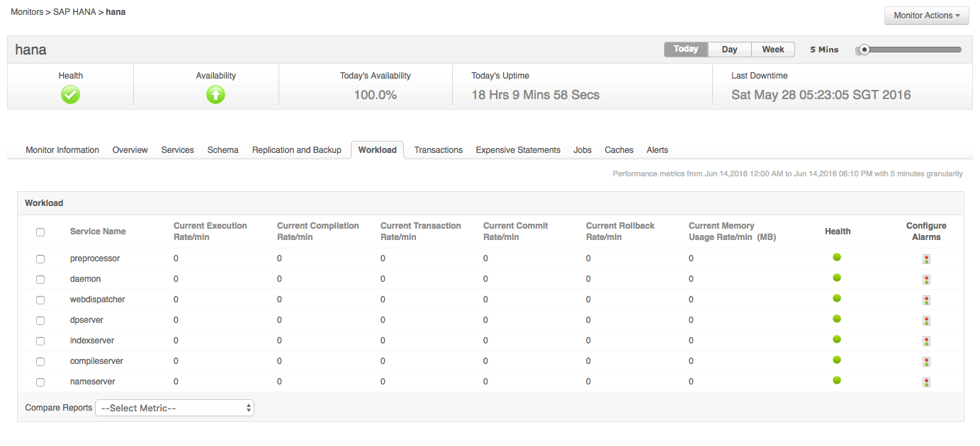This screenshot has width=980, height=446.
Task: Go to SAP HANA breadcrumb link
Action: 77,12
